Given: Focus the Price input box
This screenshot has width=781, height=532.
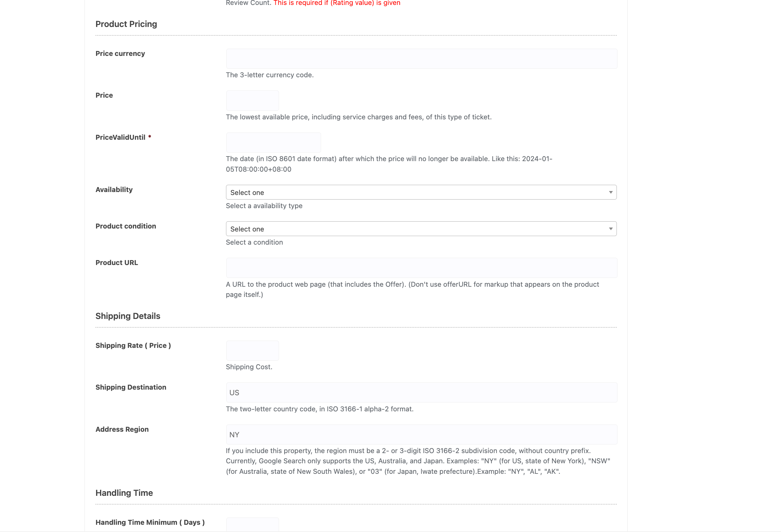Looking at the screenshot, I should tap(252, 100).
